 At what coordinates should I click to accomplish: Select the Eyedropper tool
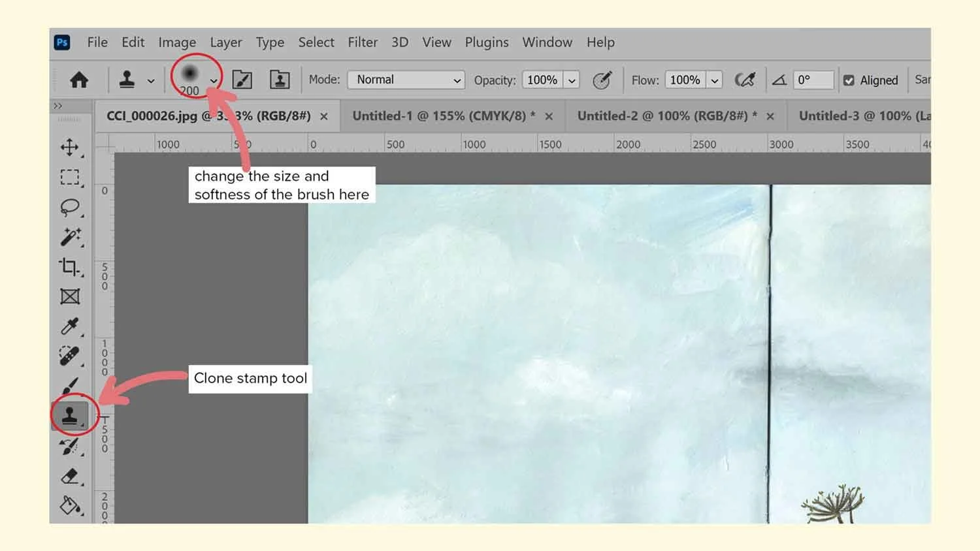pos(71,326)
